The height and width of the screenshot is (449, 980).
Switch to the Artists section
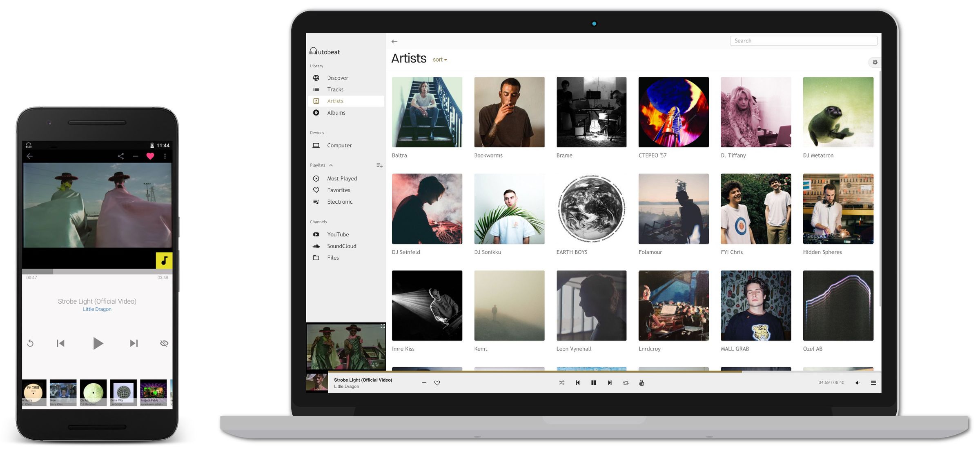(x=335, y=101)
